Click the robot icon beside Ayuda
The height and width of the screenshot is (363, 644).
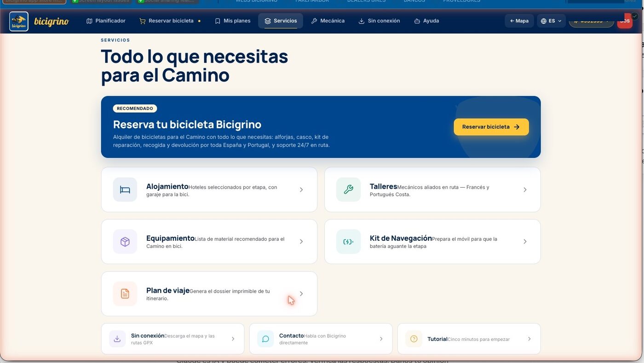(x=417, y=21)
